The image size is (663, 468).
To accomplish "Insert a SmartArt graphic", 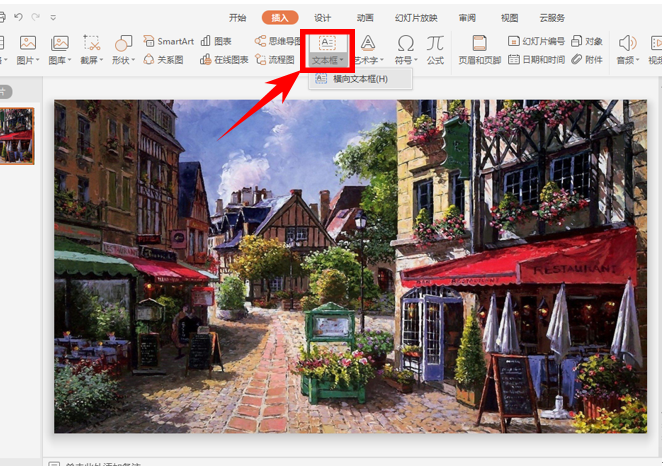I will [x=168, y=41].
